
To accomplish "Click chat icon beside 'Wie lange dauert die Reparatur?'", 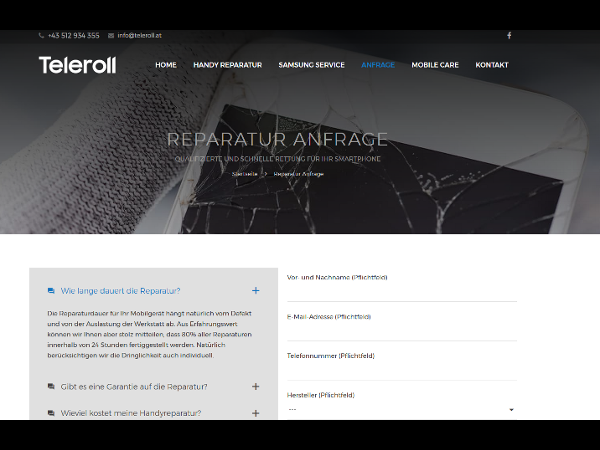I will [51, 291].
